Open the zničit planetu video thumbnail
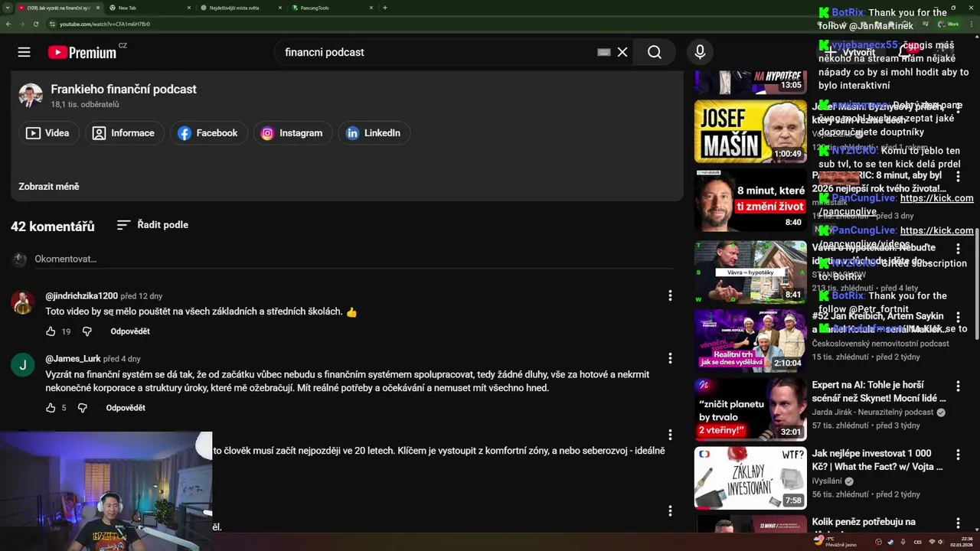The width and height of the screenshot is (980, 551). coord(750,409)
